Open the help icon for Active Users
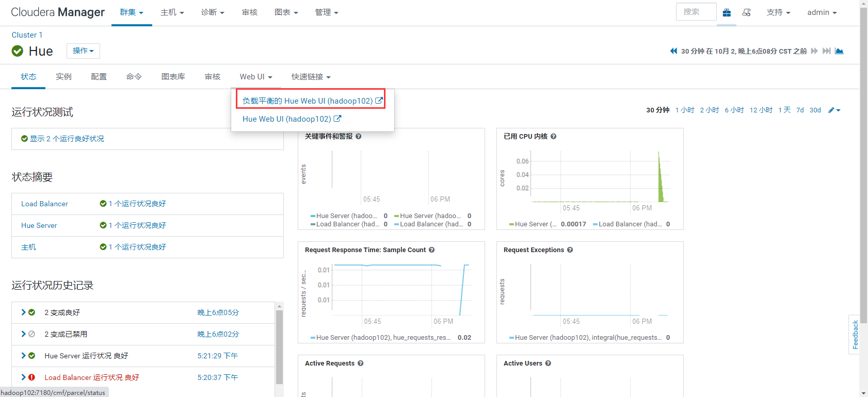This screenshot has height=397, width=868. click(x=548, y=363)
